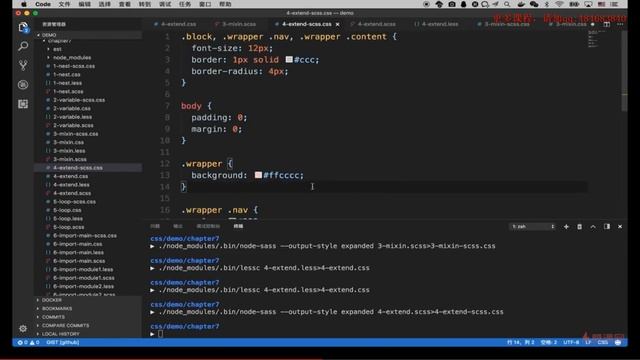This screenshot has width=640, height=360.
Task: Change indentation via the spaces indicator
Action: [x=549, y=342]
